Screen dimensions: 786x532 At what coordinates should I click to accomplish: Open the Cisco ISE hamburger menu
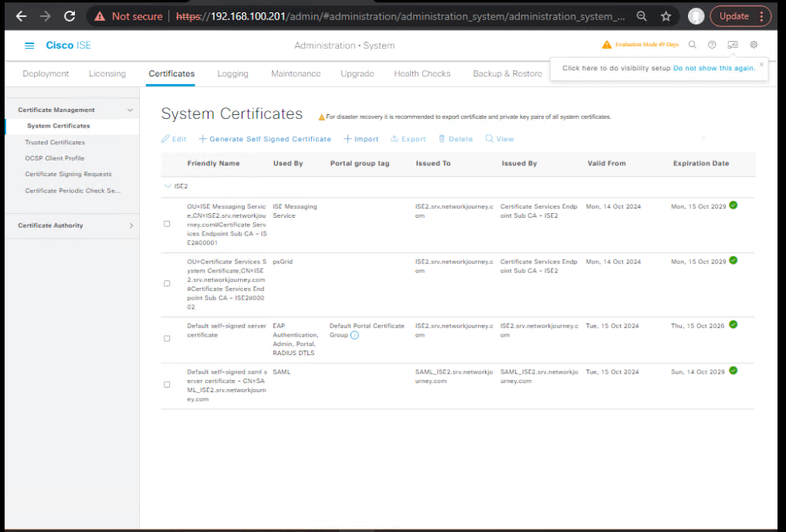[x=29, y=46]
